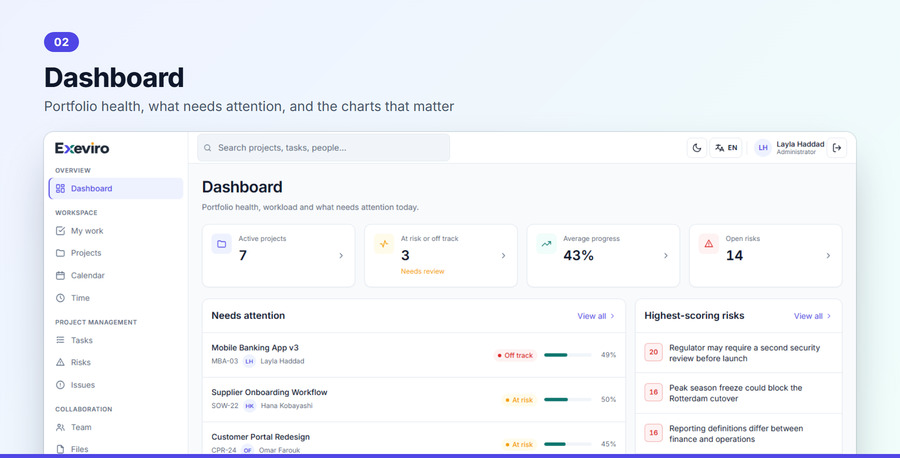Open Projects from the sidebar
The height and width of the screenshot is (458, 900).
[x=116, y=253]
